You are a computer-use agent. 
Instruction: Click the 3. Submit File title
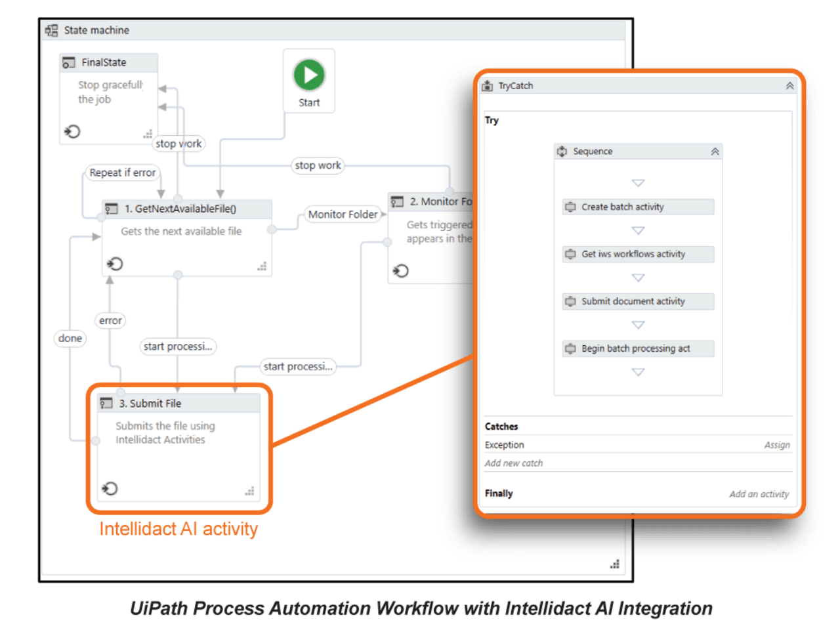[x=150, y=404]
